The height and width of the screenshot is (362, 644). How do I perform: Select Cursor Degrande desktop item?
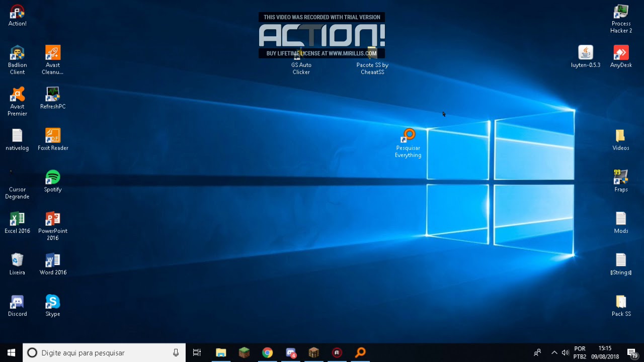pos(17,185)
